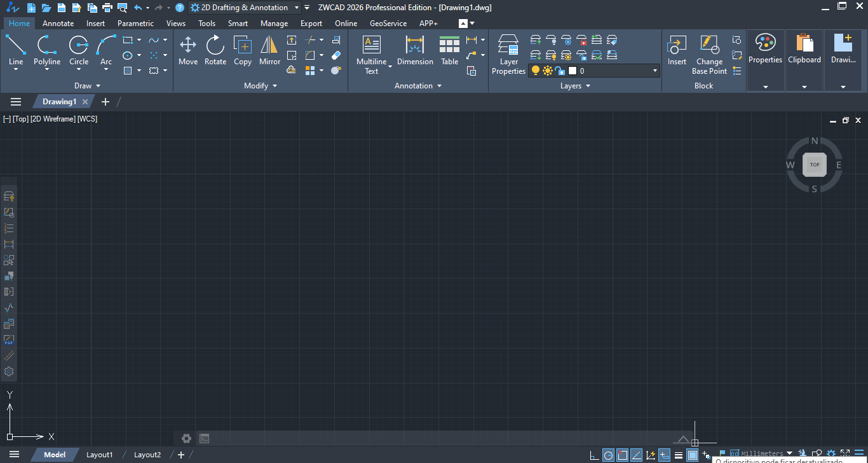This screenshot has height=463, width=868.
Task: Click the TOP face of the view cube
Action: tap(814, 165)
